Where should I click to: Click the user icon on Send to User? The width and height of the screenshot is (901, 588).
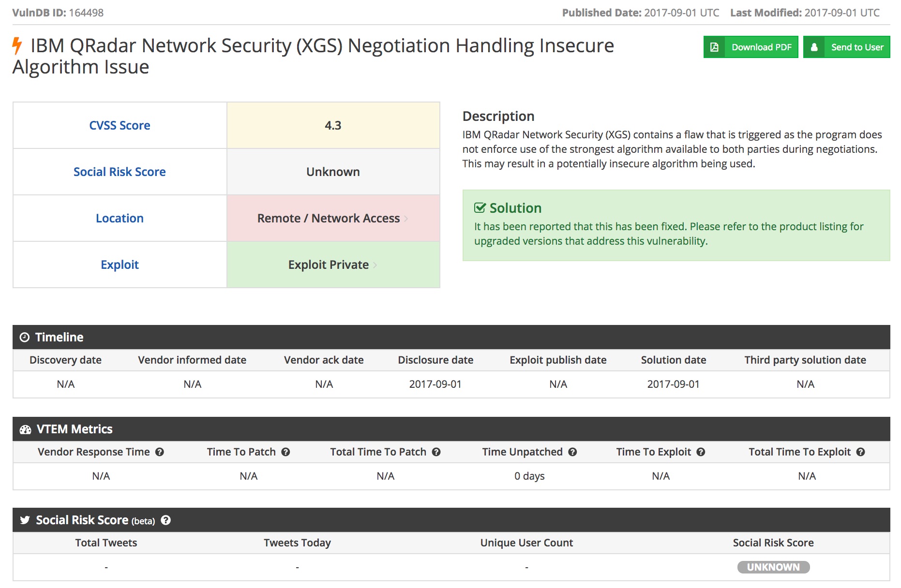point(814,47)
